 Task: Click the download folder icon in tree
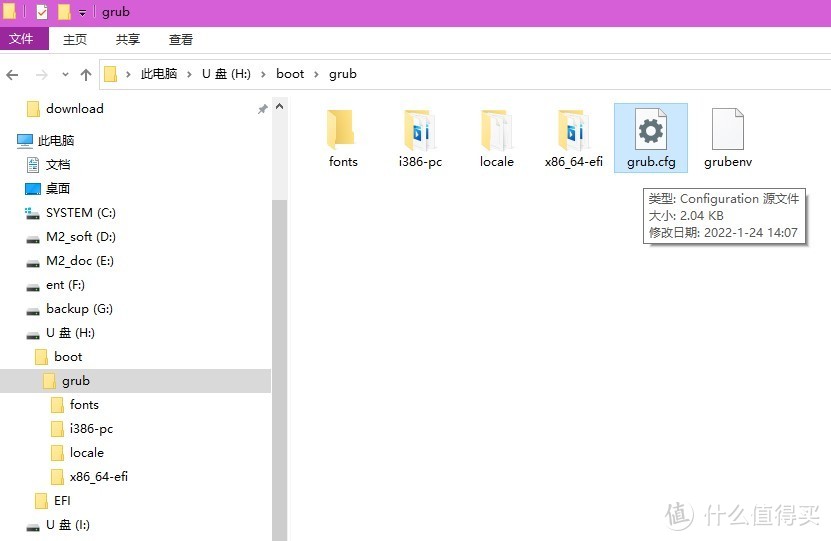[33, 109]
